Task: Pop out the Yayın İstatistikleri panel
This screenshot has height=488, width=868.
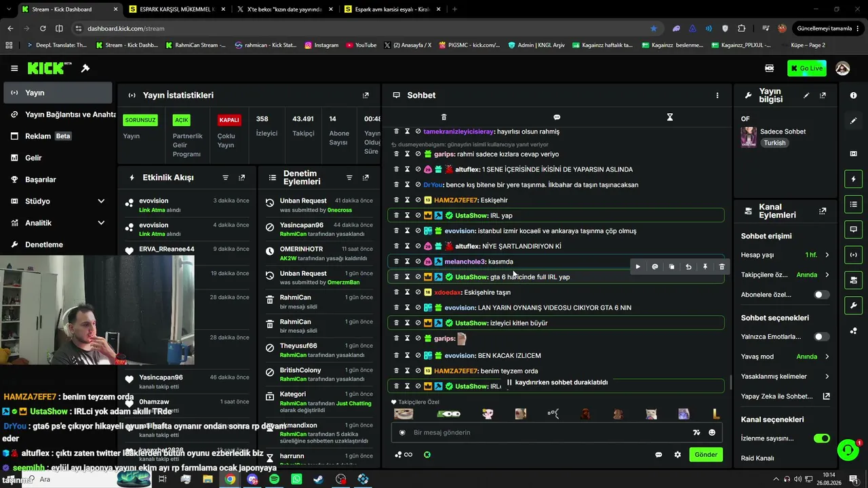Action: point(366,96)
